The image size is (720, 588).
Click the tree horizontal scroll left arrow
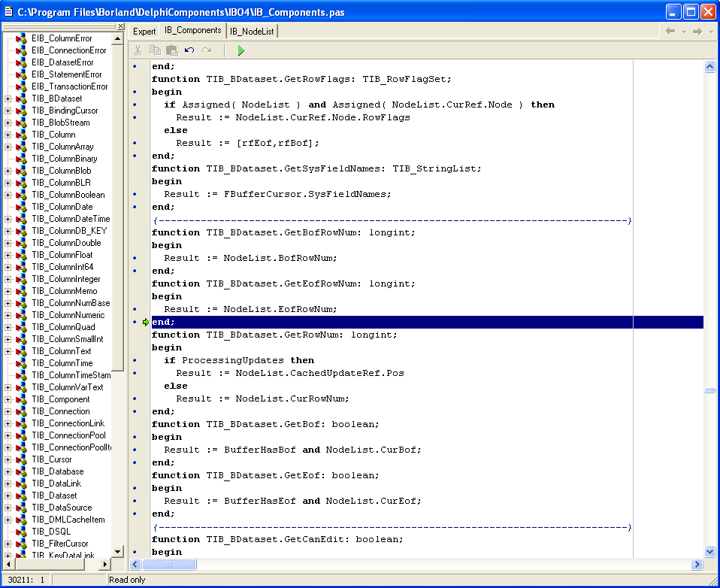(x=8, y=564)
